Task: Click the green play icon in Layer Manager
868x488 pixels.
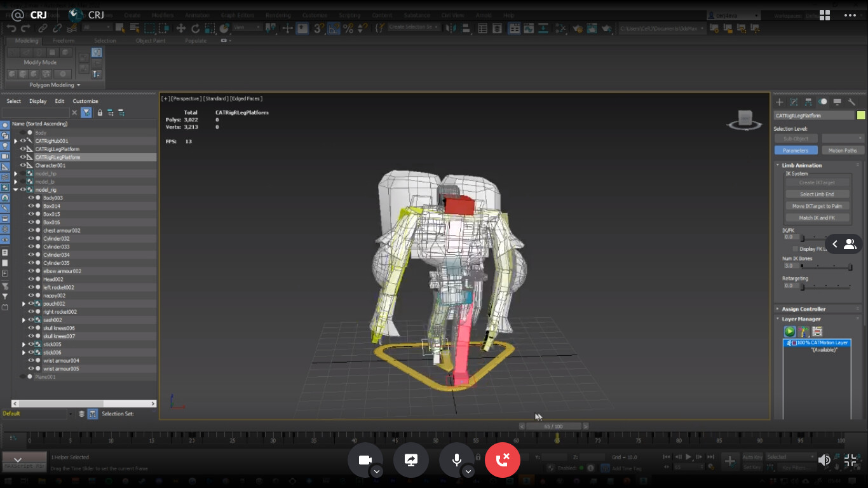Action: point(790,332)
